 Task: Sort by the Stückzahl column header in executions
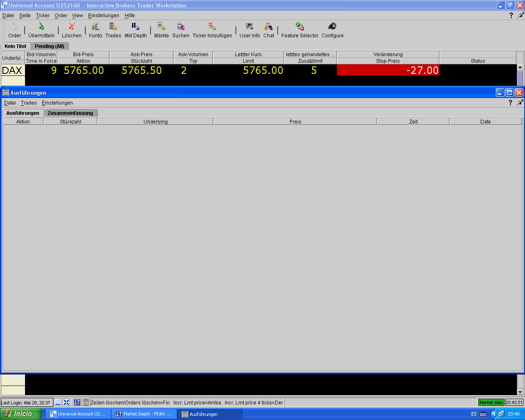click(71, 121)
